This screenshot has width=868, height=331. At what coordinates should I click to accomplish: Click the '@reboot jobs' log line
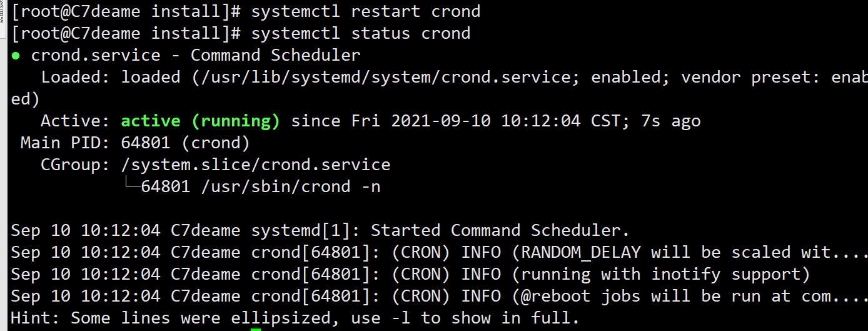[439, 296]
